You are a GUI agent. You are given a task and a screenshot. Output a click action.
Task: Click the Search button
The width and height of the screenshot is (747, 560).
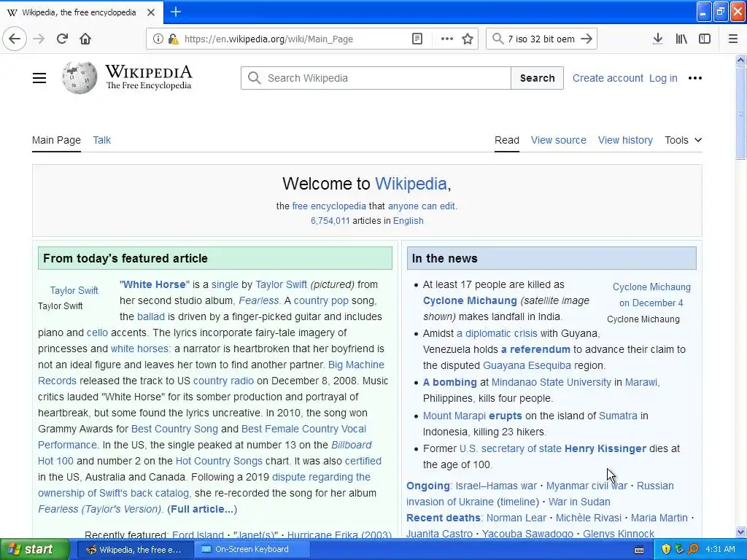coord(537,78)
